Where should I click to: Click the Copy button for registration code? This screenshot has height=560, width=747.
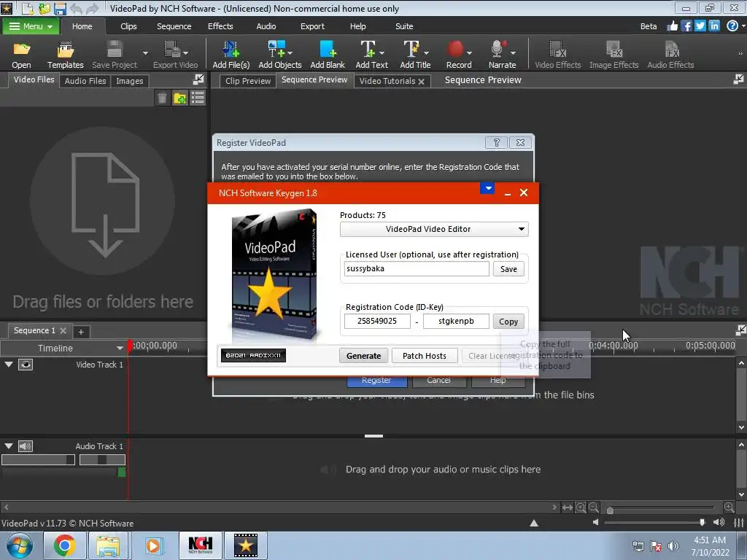pos(508,322)
